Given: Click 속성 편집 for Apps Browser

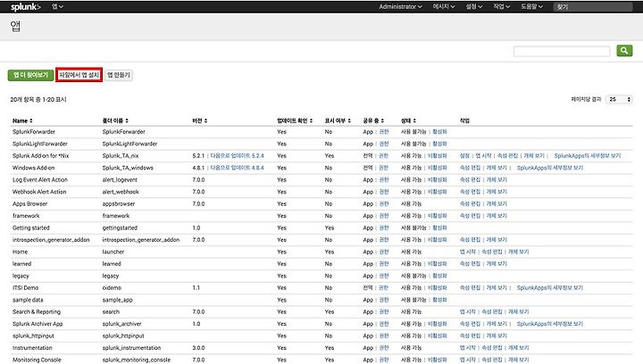Looking at the screenshot, I should (x=470, y=204).
